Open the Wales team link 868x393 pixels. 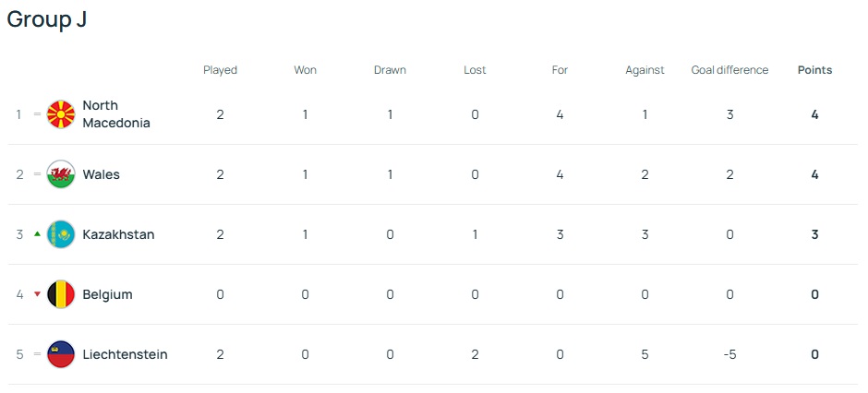point(101,174)
